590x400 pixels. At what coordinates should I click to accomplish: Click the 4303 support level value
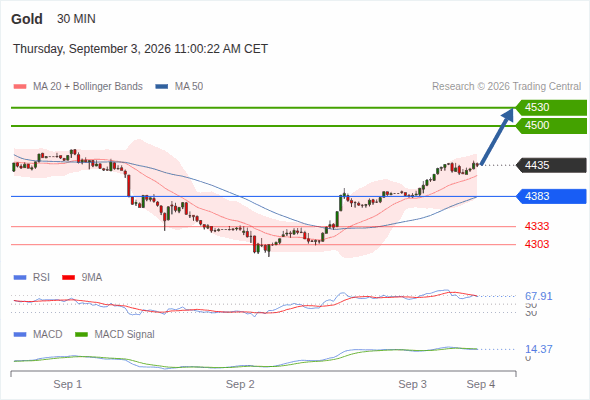point(537,244)
